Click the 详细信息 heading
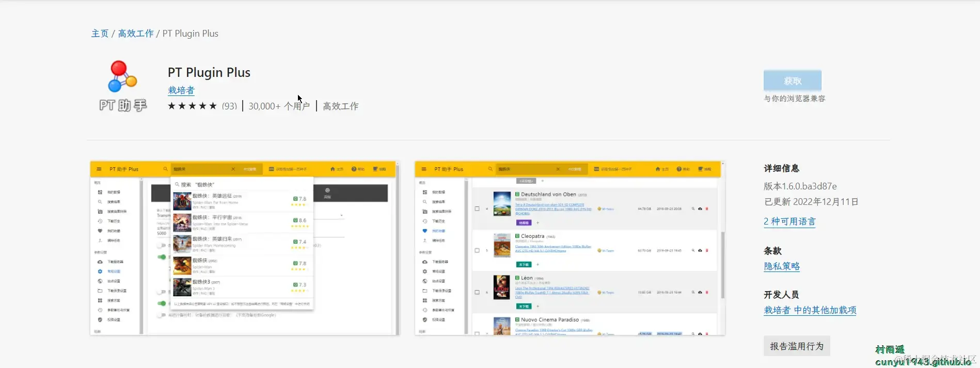 782,168
